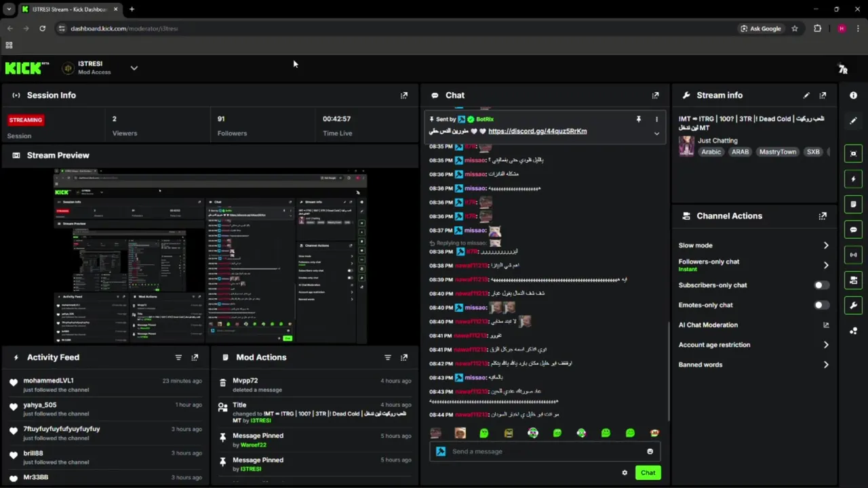Viewport: 868px width, 488px height.
Task: Pop out the Mod Actions panel
Action: pos(404,357)
